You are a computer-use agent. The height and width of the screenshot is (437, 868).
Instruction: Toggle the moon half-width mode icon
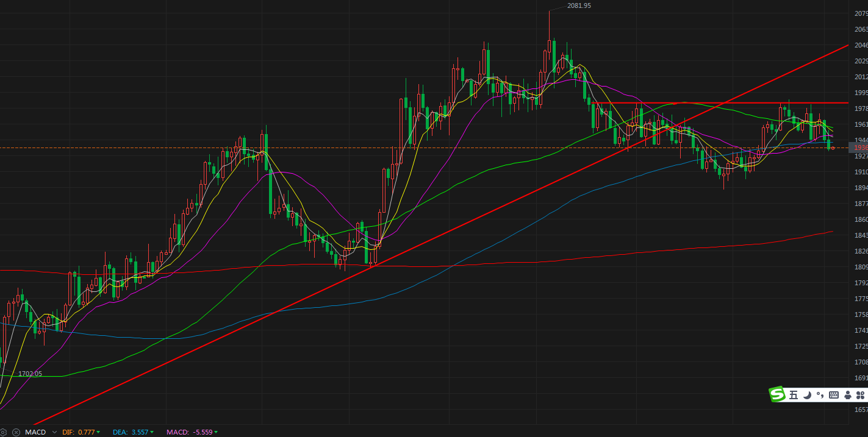pyautogui.click(x=807, y=395)
